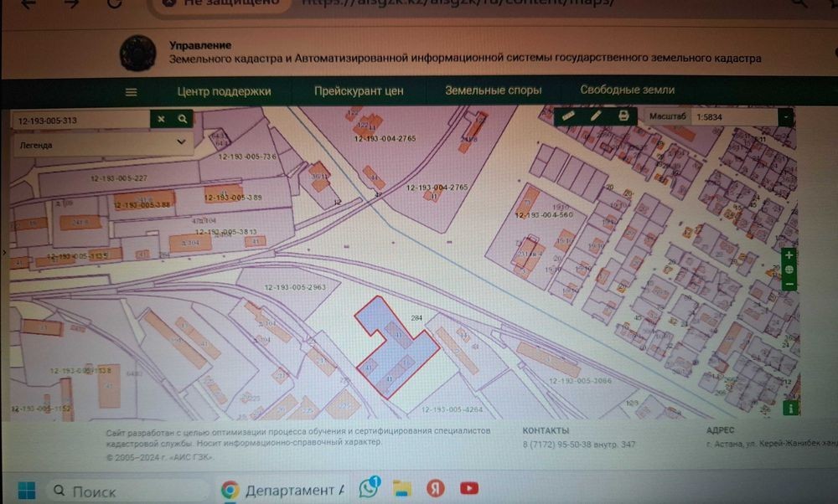
Task: Go to Свободные земли section
Action: [628, 90]
